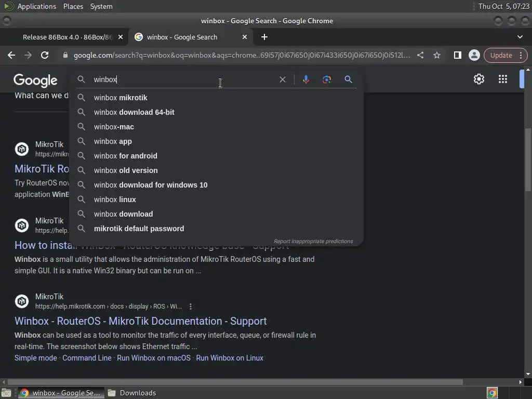
Task: Click the winbox - Google Se... taskbar button
Action: (x=61, y=393)
